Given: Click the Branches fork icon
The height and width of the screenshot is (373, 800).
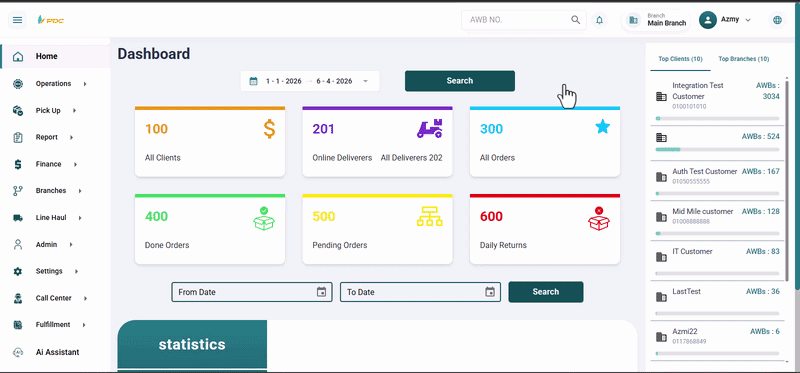Looking at the screenshot, I should (x=18, y=191).
